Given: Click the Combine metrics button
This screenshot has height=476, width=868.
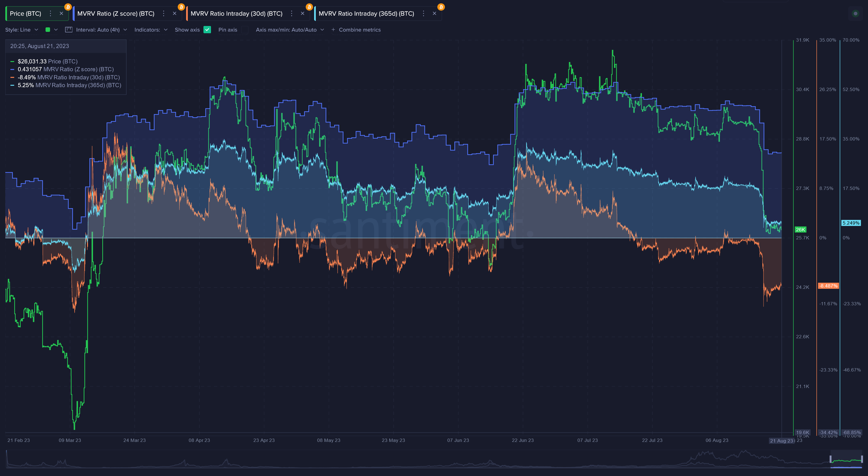Looking at the screenshot, I should point(360,30).
